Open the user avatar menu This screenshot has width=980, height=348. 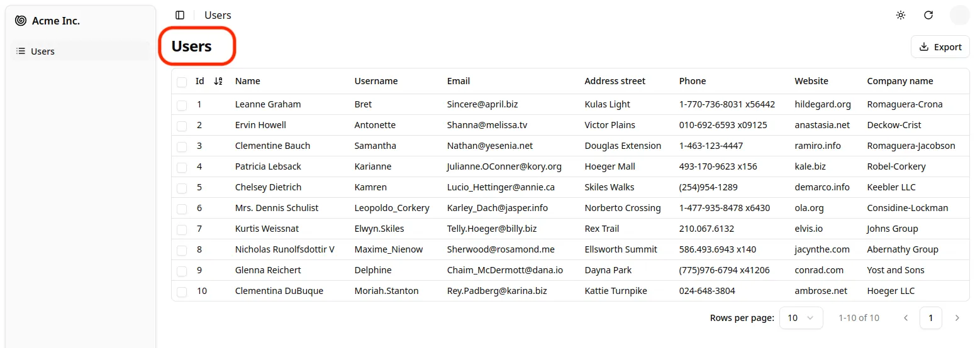[959, 15]
